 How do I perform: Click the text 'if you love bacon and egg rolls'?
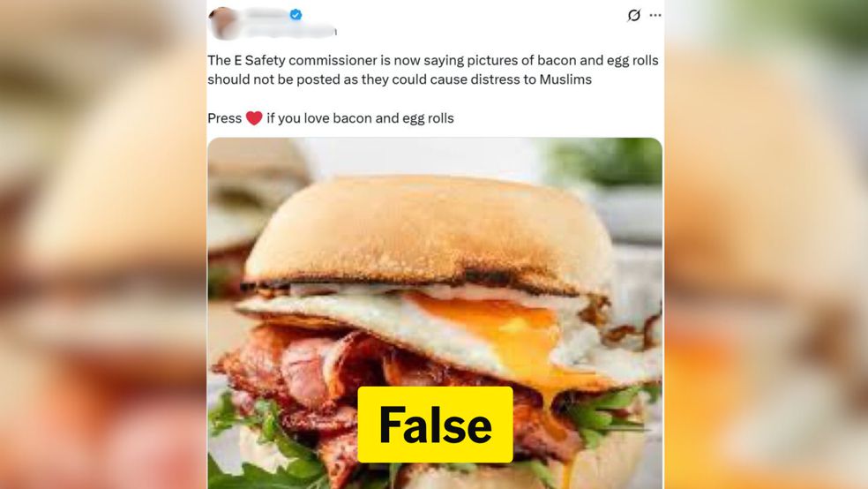361,118
